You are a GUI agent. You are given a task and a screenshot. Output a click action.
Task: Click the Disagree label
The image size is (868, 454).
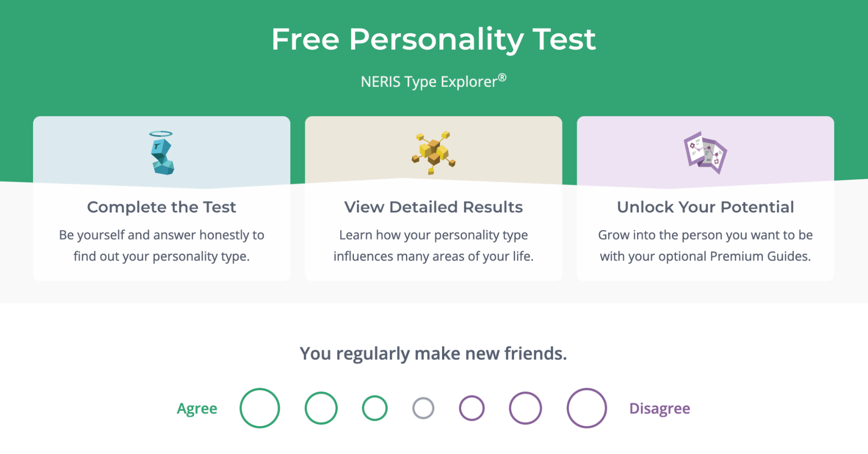pos(660,408)
